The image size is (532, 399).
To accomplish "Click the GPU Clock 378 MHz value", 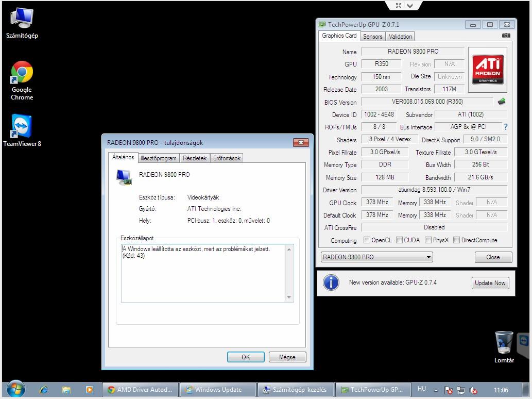I will click(377, 202).
